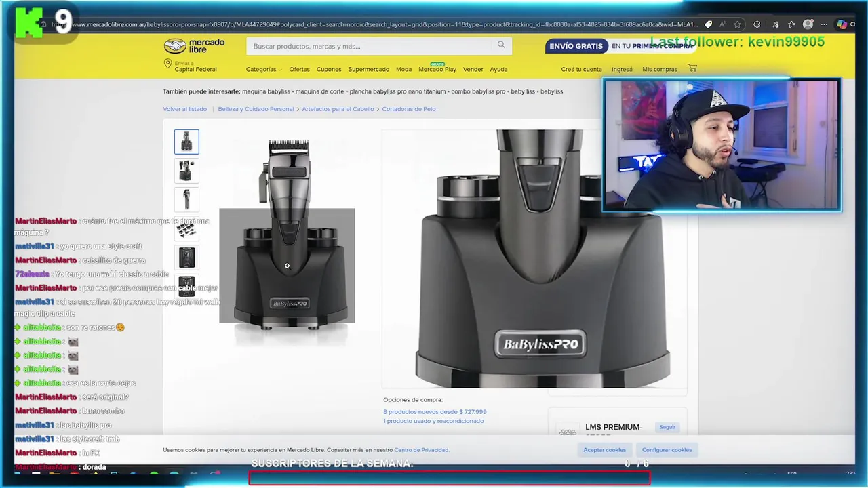Open Belleza y Cuidado Personal breadcrumb
868x488 pixels.
click(x=256, y=109)
